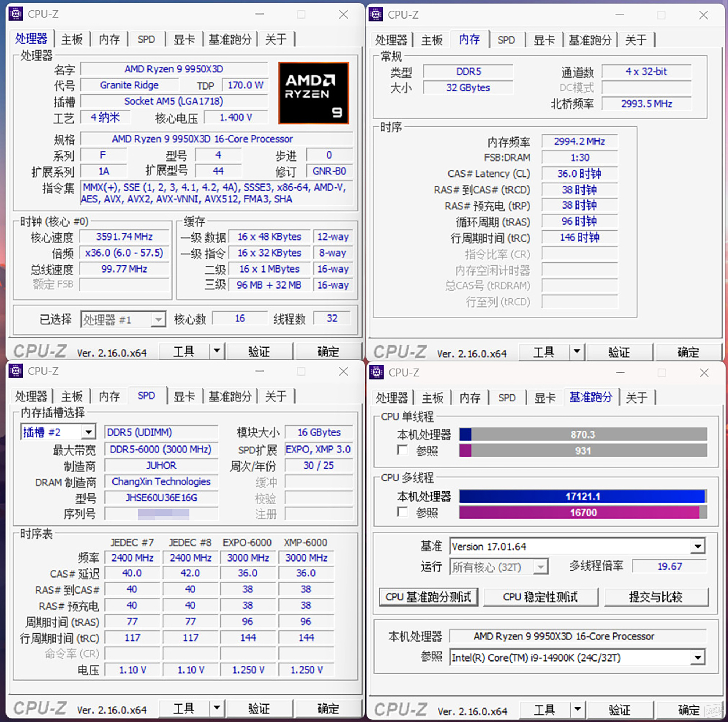The width and height of the screenshot is (728, 722).
Task: Minimize the memory CPU-Z window
Action: (x=620, y=15)
